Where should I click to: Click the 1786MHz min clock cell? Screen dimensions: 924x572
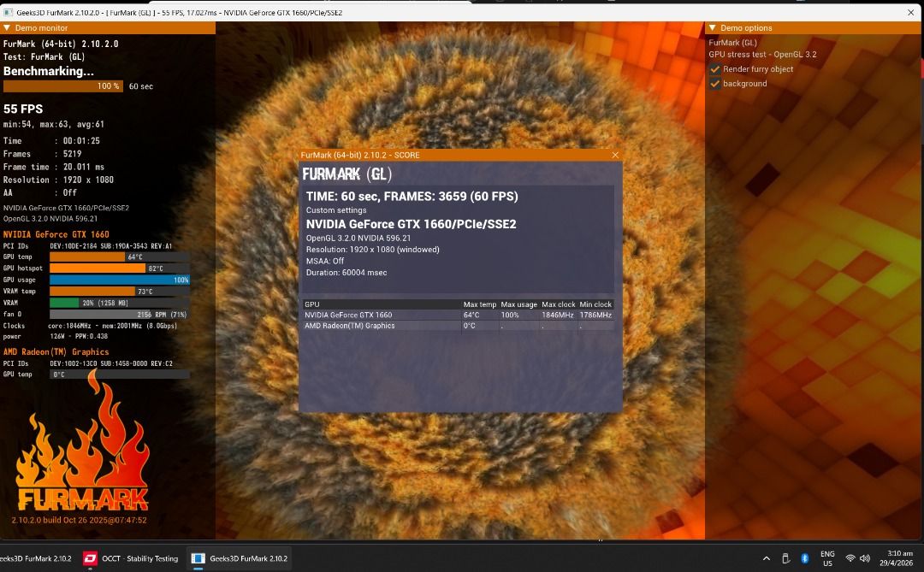(x=595, y=315)
